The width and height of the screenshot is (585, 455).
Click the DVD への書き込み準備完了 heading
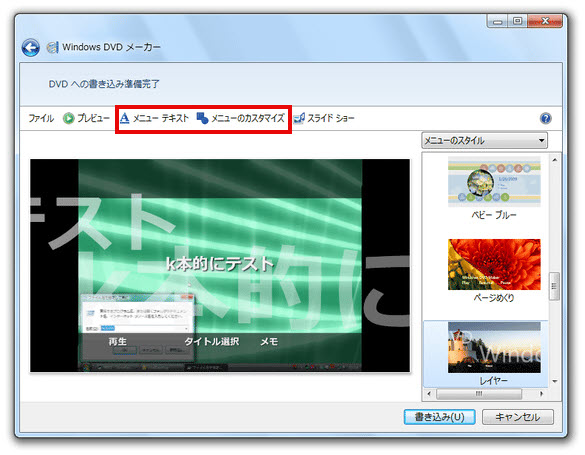104,84
